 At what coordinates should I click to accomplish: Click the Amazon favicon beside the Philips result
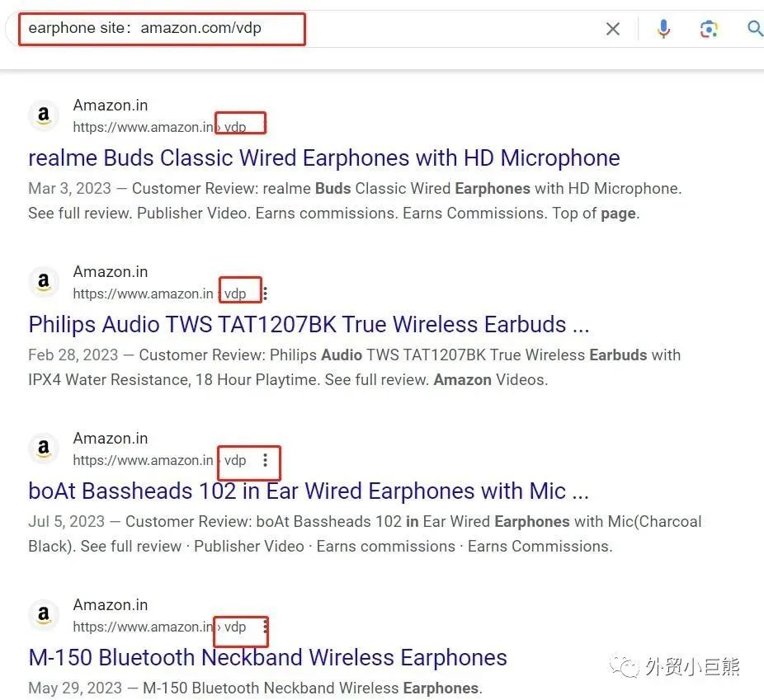coord(44,282)
